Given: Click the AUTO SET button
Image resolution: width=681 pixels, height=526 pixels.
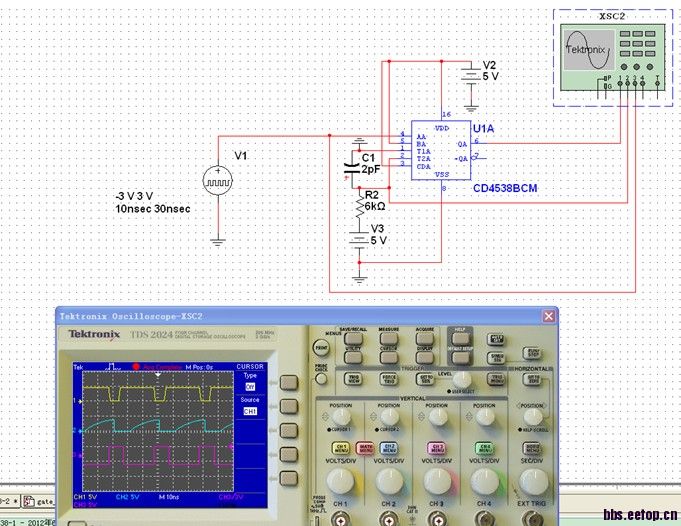Looking at the screenshot, I should coord(496,339).
